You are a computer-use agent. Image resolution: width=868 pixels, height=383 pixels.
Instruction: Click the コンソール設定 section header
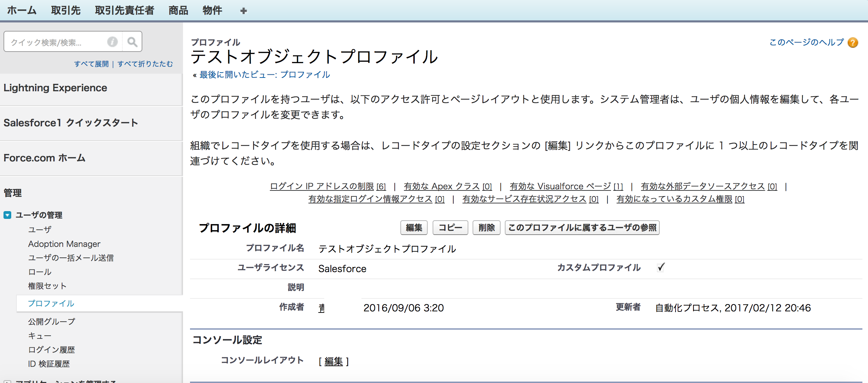[x=227, y=340]
